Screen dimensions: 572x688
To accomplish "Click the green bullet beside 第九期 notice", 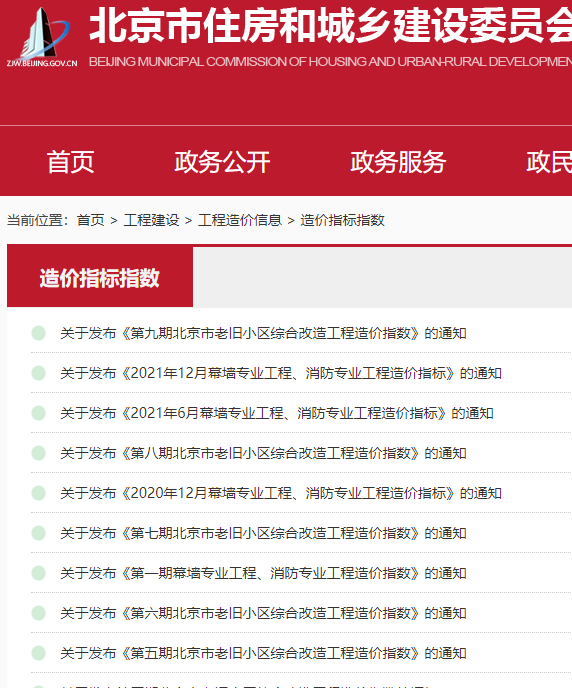I will (39, 333).
